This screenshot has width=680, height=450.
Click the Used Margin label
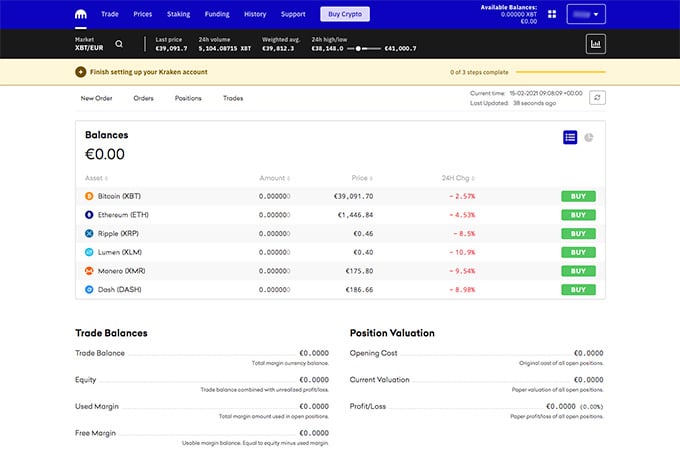97,407
